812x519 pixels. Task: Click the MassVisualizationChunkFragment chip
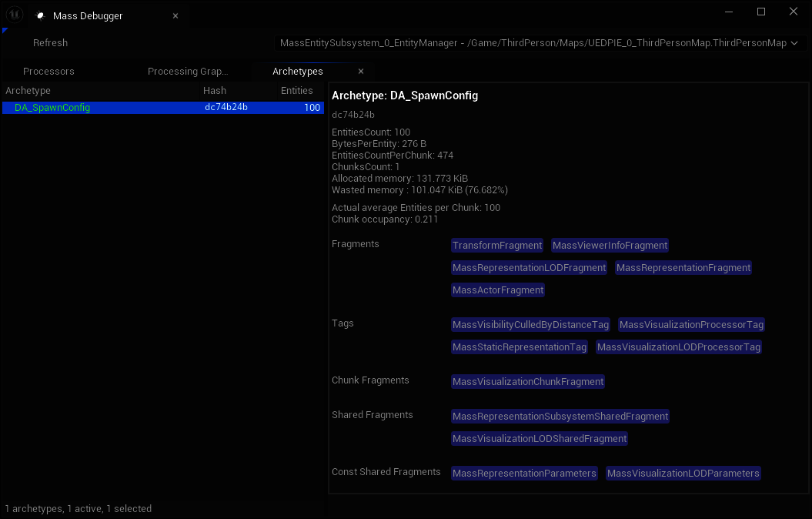pyautogui.click(x=528, y=382)
